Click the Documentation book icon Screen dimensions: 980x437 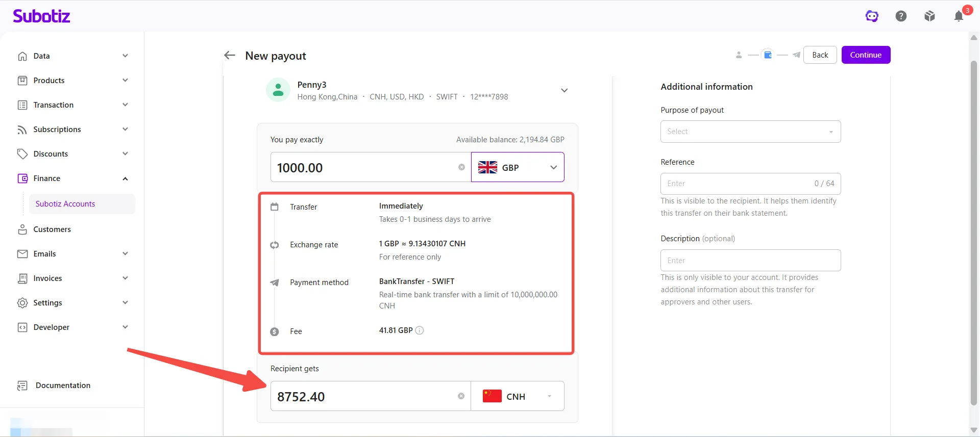22,385
